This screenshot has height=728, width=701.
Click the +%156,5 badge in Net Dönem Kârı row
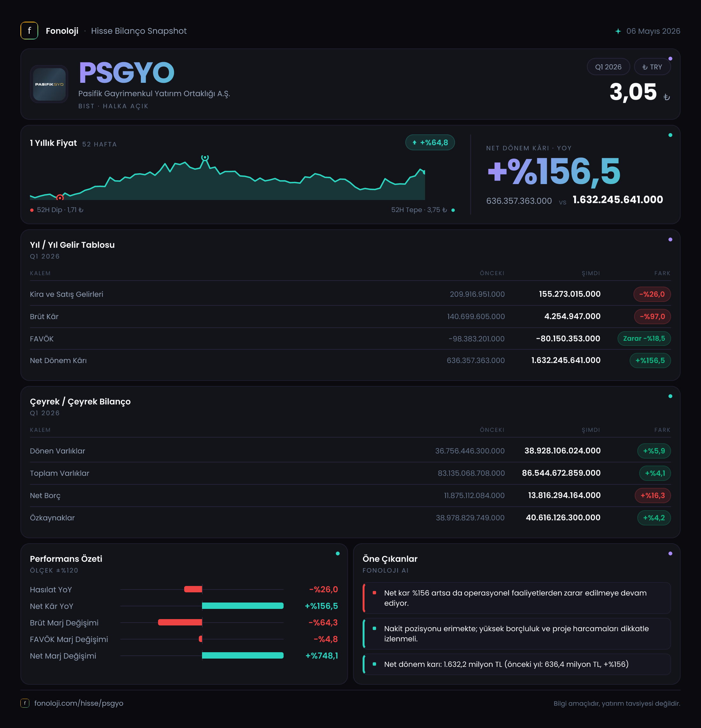point(650,360)
